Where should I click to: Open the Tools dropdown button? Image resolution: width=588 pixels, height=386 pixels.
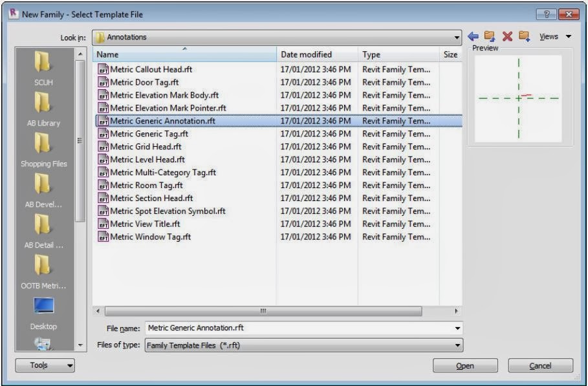(45, 365)
